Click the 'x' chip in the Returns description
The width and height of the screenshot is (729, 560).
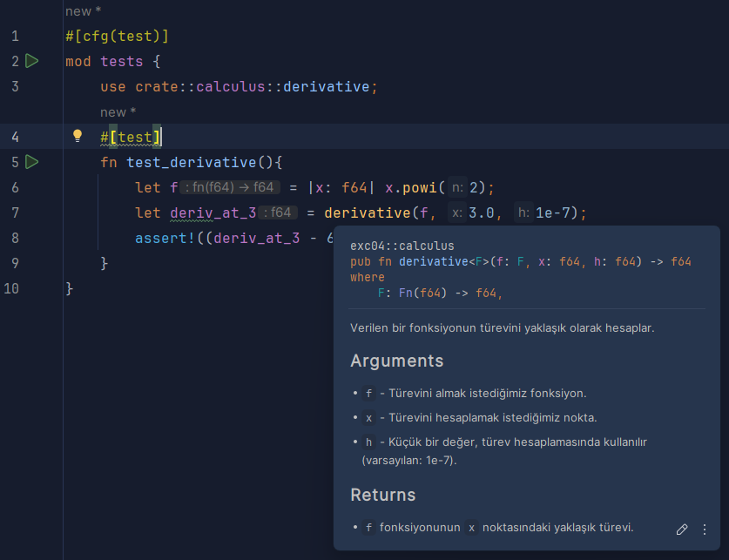(x=470, y=527)
